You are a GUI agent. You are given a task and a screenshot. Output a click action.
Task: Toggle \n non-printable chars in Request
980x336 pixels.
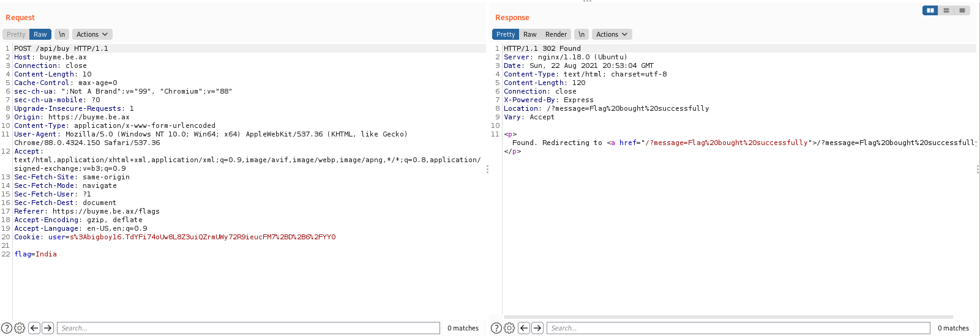click(x=62, y=34)
